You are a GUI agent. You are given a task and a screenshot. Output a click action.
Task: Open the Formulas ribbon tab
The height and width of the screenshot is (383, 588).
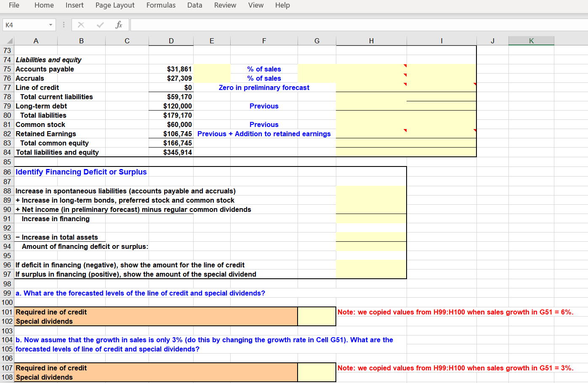pyautogui.click(x=161, y=5)
